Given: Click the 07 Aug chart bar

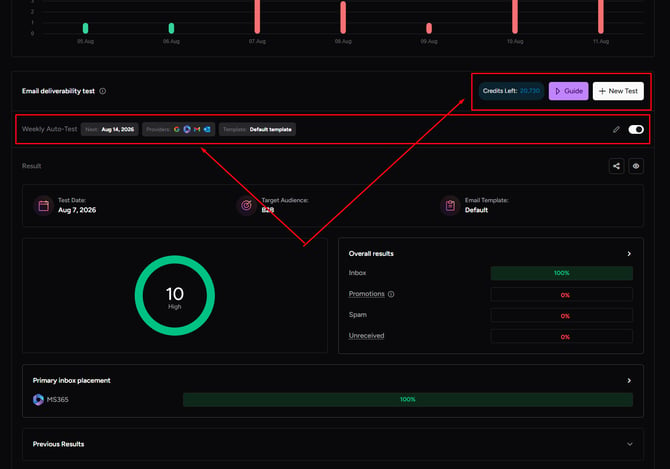Looking at the screenshot, I should point(257,16).
